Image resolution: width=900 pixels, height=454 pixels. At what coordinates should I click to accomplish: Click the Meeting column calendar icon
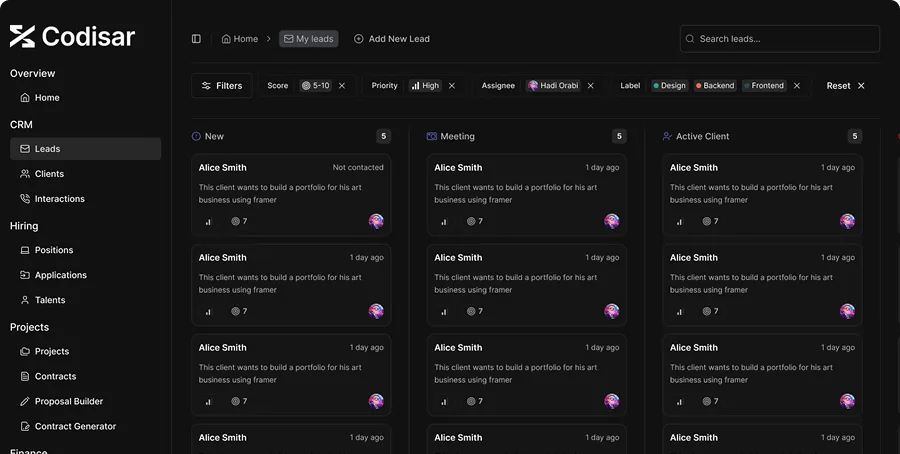432,136
